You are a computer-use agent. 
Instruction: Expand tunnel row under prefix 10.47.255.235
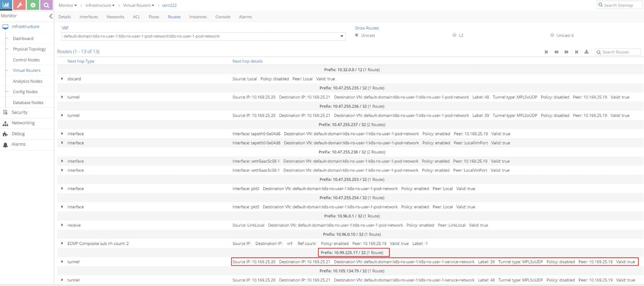(62, 97)
